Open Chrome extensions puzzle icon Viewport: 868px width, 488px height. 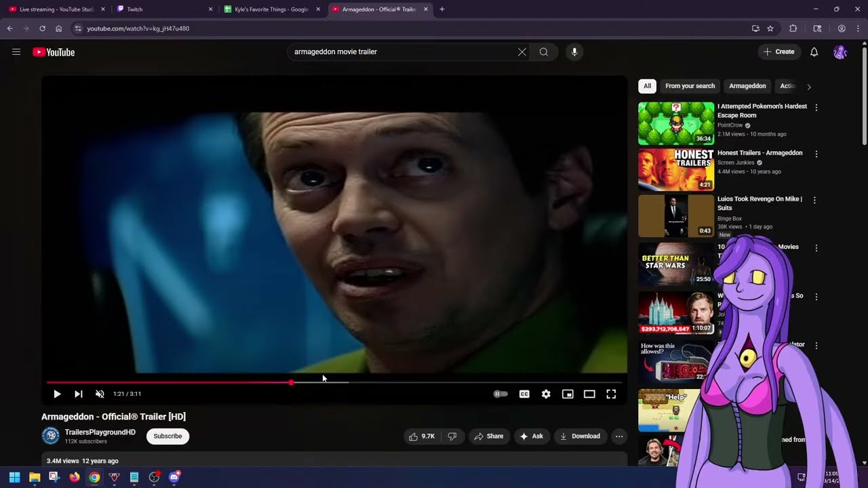793,28
